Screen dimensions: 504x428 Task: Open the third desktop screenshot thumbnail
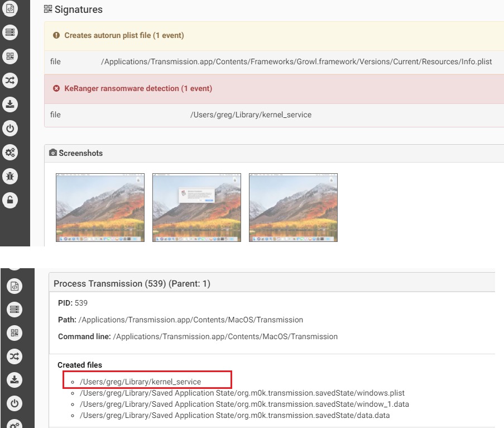click(293, 207)
